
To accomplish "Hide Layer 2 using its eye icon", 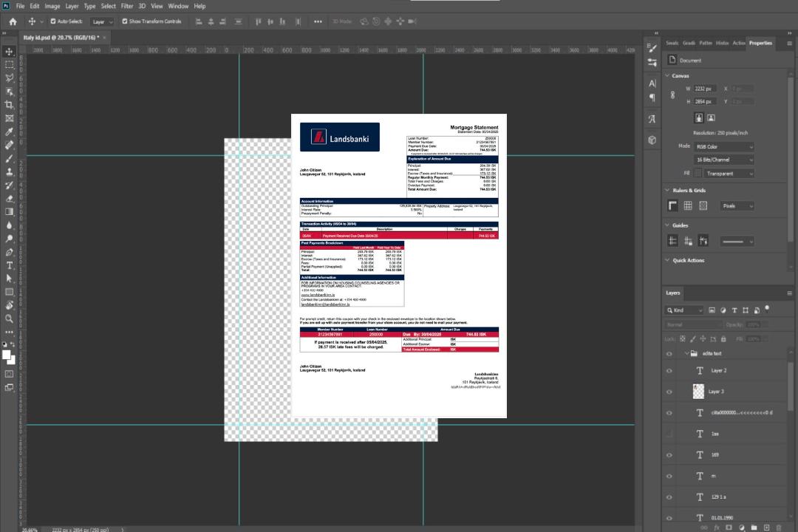I will [x=669, y=371].
